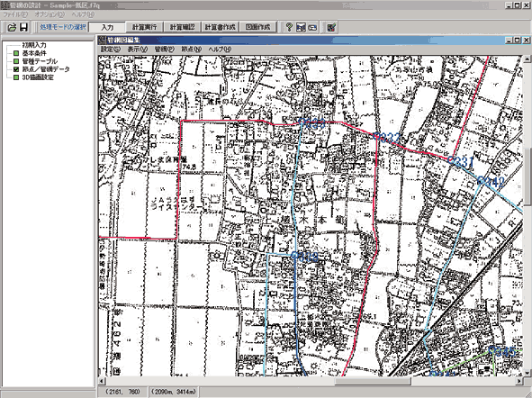The width and height of the screenshot is (532, 398).
Task: Click the checklist icon at toolbar end
Action: coord(331,28)
